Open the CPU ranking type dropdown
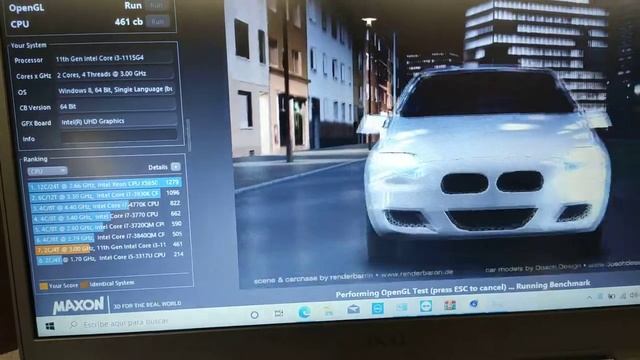The image size is (640, 360). (x=47, y=171)
